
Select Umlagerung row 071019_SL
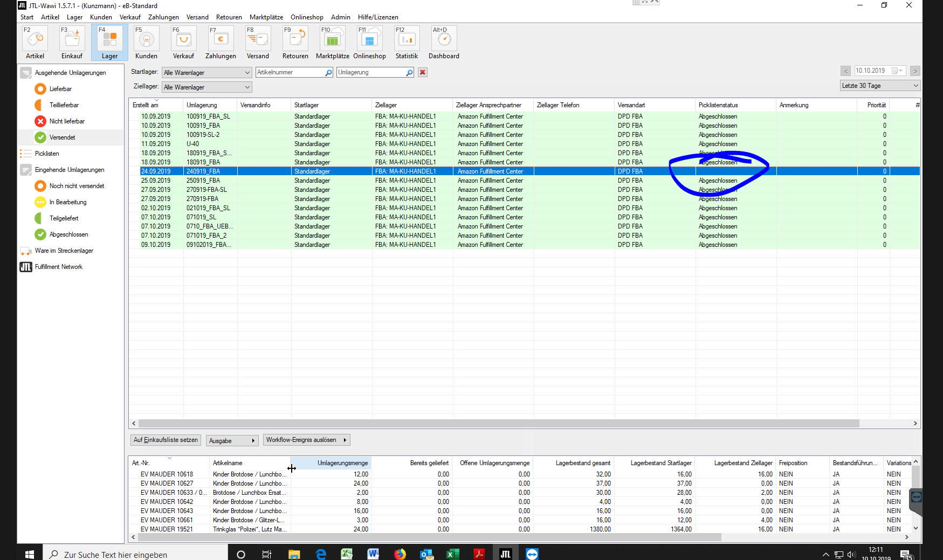click(x=524, y=217)
